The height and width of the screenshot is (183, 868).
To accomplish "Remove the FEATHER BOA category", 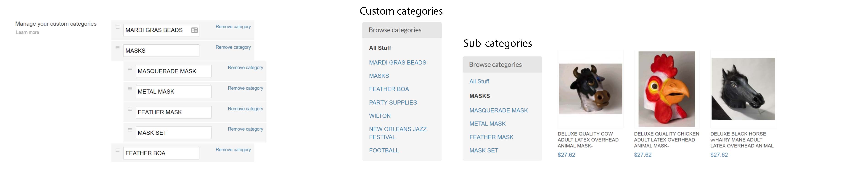I will point(233,150).
